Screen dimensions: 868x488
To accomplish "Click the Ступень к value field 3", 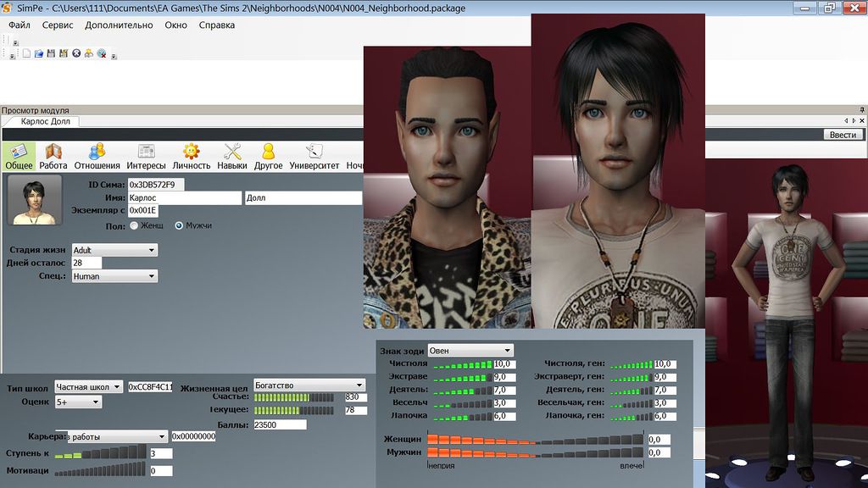I will (161, 454).
